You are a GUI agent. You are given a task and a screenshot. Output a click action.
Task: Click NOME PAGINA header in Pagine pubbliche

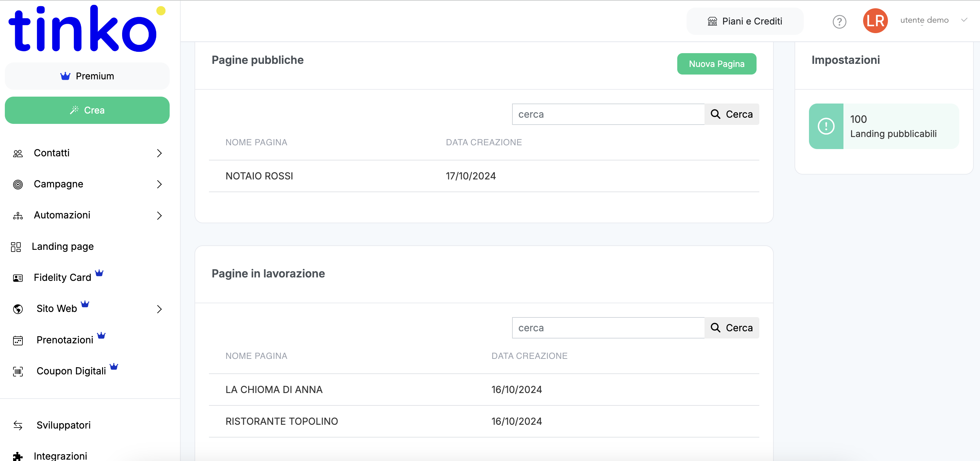click(256, 143)
